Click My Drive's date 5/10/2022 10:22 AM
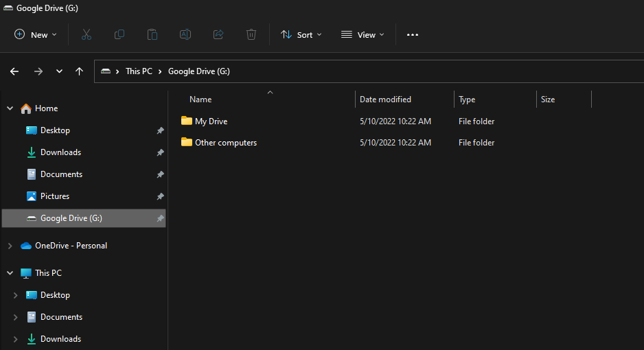Screen dimensions: 644x350 395,121
